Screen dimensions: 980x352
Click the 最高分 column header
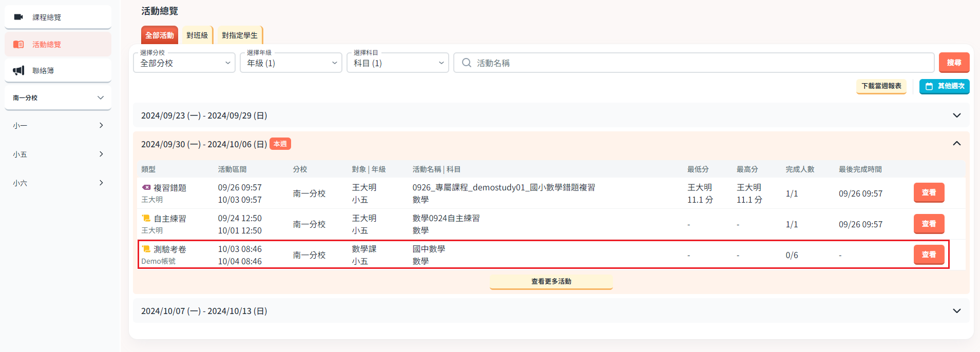tap(747, 169)
